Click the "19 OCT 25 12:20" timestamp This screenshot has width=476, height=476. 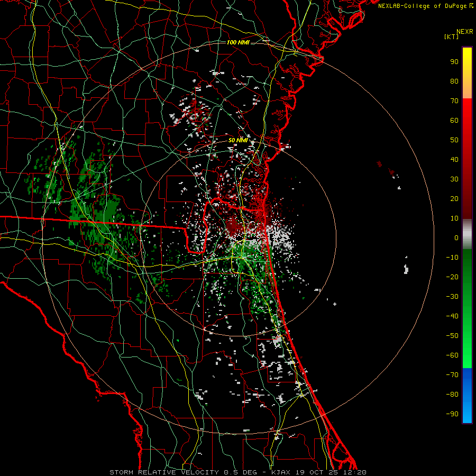pos(330,472)
